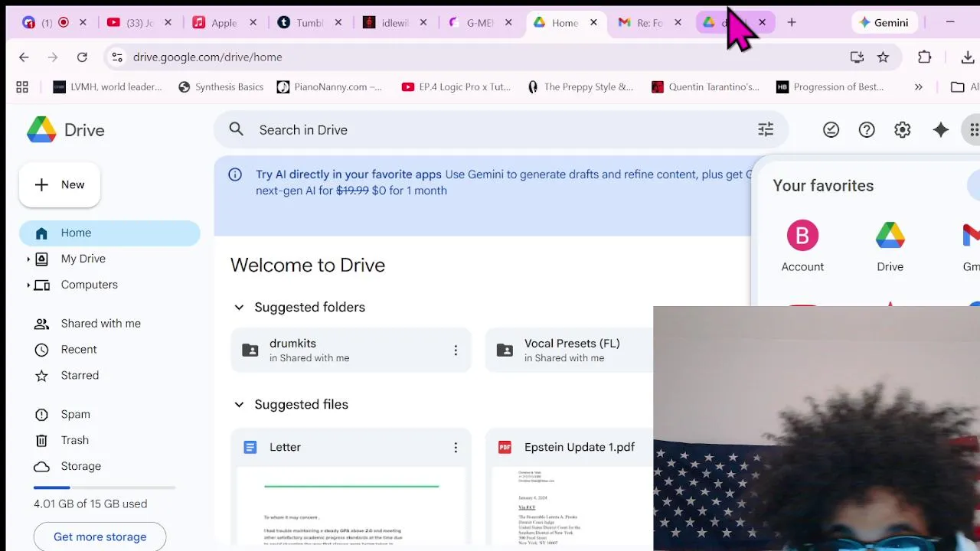Go forward in browser
The width and height of the screenshot is (980, 551).
pos(53,57)
